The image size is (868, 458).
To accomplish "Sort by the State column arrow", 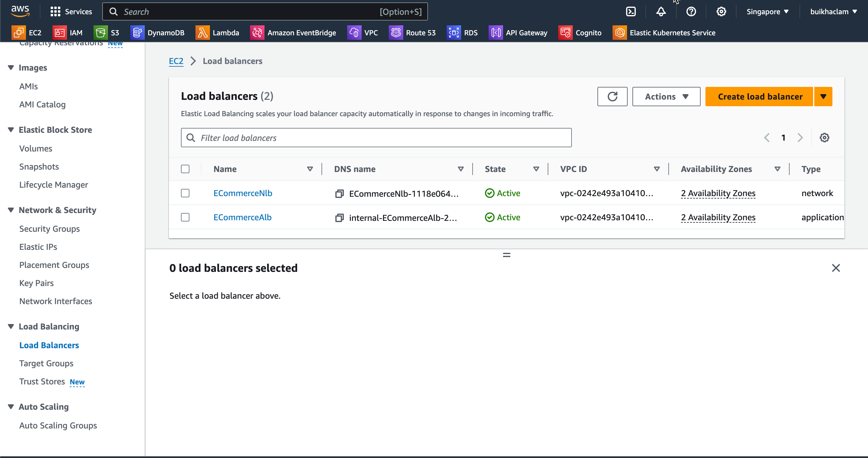I will (x=536, y=169).
